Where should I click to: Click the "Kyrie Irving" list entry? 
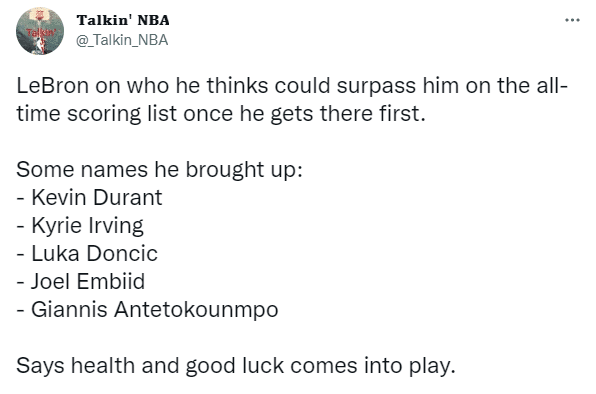(x=87, y=226)
